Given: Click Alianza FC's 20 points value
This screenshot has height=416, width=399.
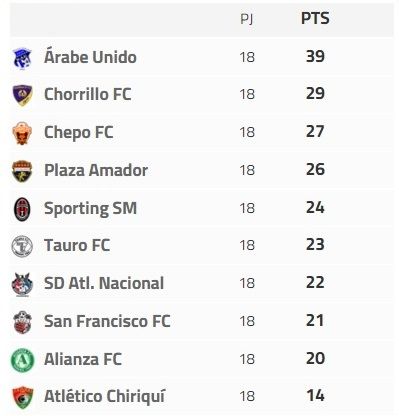Looking at the screenshot, I should 315,359.
